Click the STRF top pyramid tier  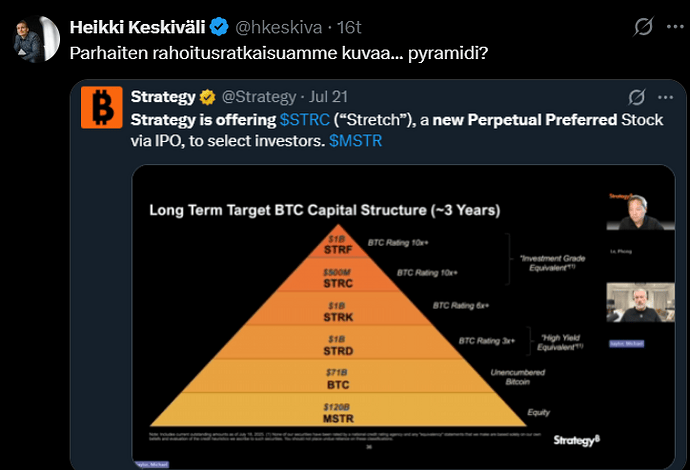(x=336, y=246)
